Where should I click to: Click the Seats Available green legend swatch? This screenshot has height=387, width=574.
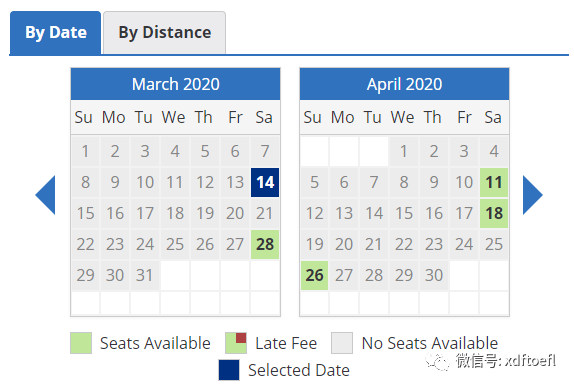[81, 343]
